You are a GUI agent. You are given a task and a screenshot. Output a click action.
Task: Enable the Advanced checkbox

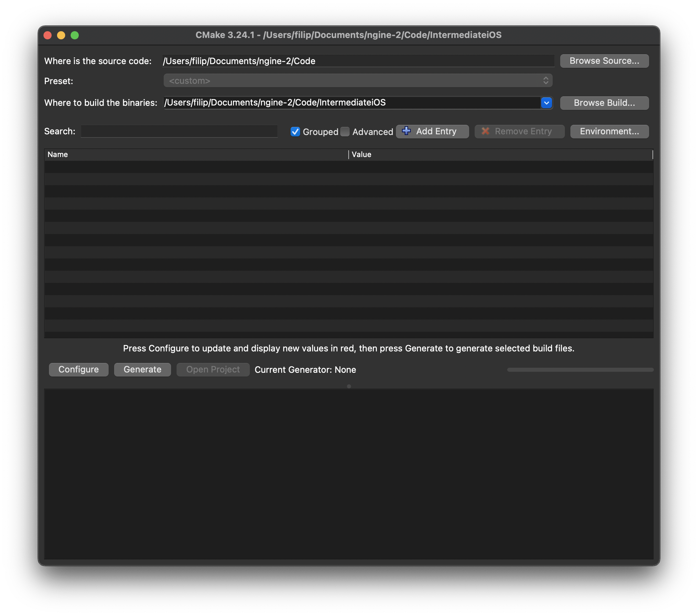(x=345, y=132)
